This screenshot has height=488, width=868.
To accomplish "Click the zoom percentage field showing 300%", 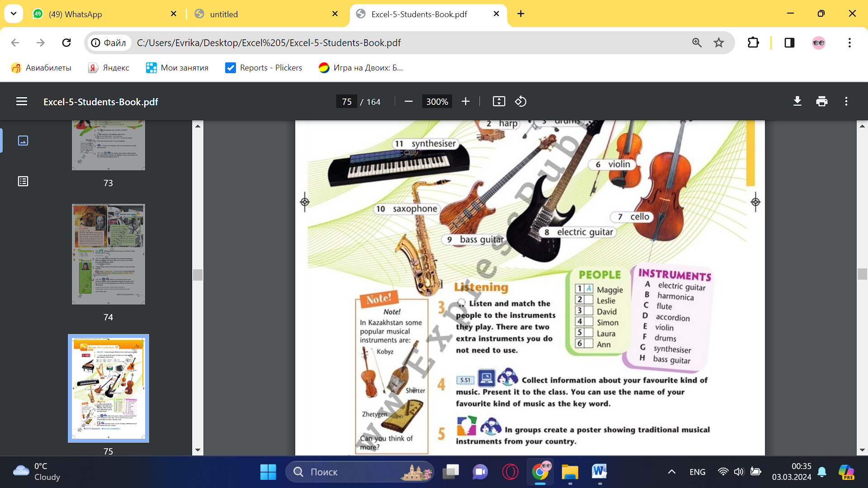I will coord(437,102).
